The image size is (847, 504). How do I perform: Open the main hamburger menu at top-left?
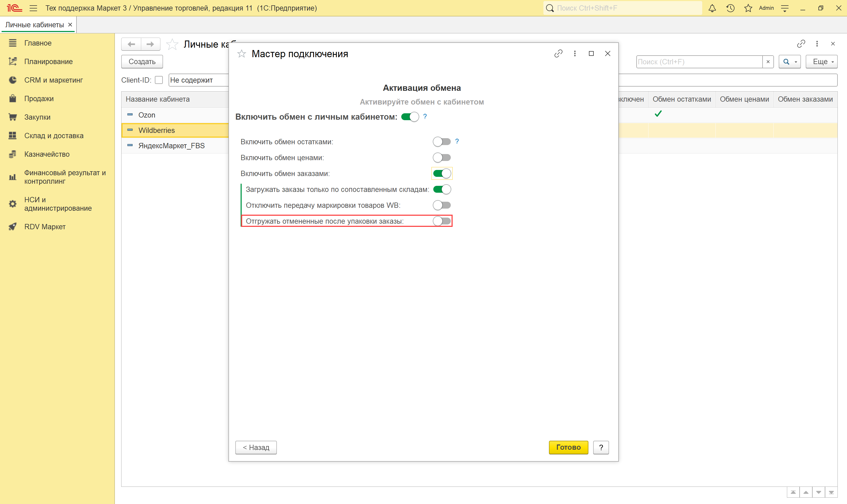click(33, 8)
